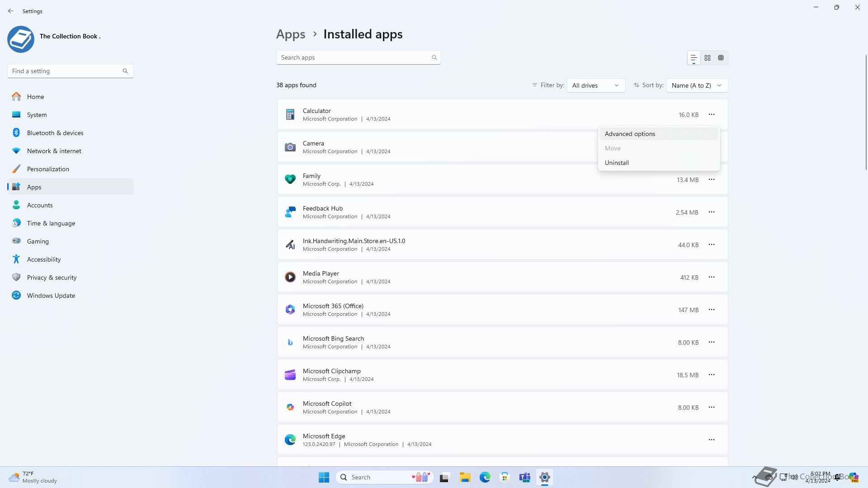Open Bluetooth & devices settings
This screenshot has width=868, height=488.
click(71, 133)
